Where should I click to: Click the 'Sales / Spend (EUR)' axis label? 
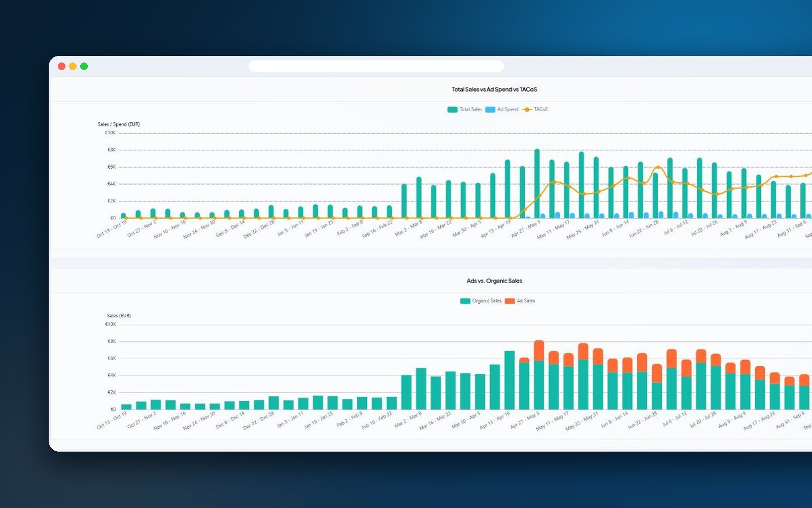pyautogui.click(x=119, y=124)
